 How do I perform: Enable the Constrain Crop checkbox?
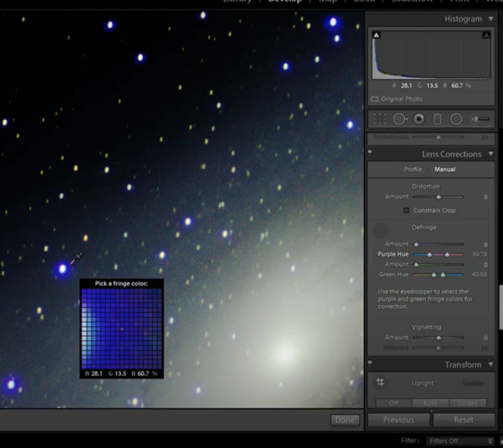406,210
